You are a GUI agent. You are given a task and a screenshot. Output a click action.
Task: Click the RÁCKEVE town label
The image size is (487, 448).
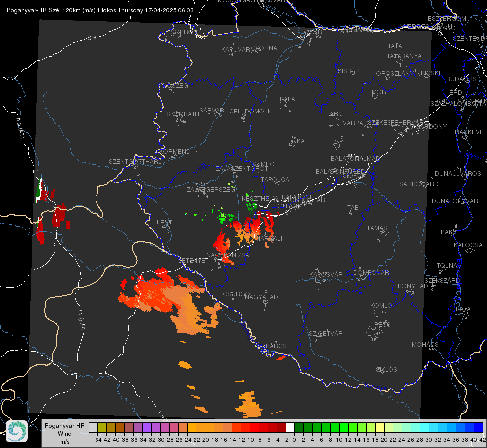click(x=469, y=132)
